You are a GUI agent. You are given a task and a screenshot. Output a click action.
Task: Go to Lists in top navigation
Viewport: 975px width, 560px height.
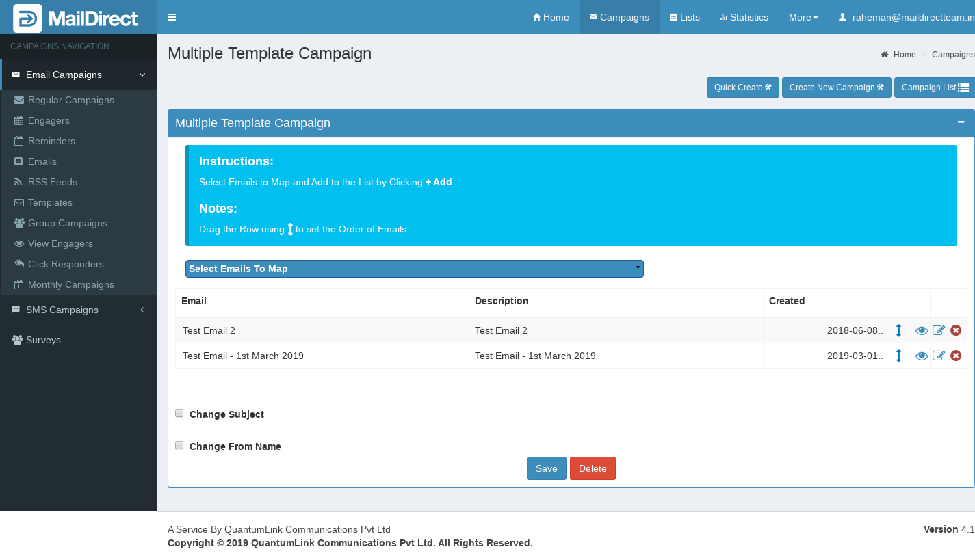pyautogui.click(x=684, y=17)
